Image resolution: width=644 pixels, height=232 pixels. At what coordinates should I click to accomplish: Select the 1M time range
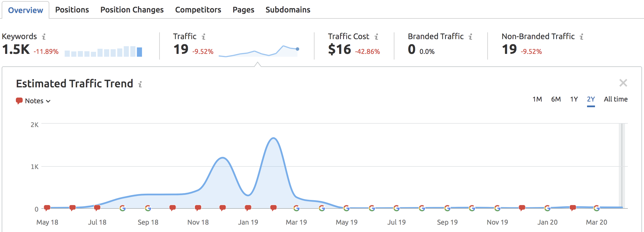(537, 99)
